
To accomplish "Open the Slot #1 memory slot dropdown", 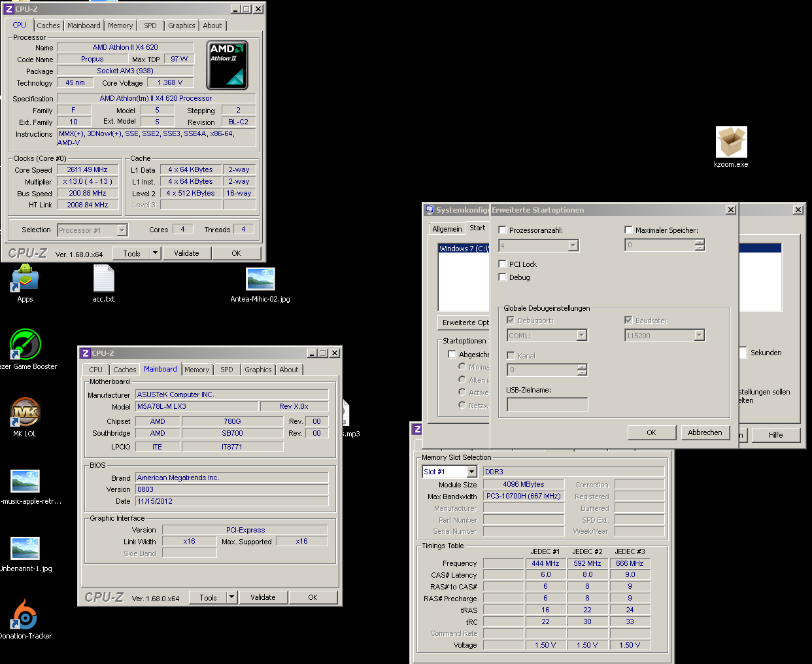I will pos(471,472).
